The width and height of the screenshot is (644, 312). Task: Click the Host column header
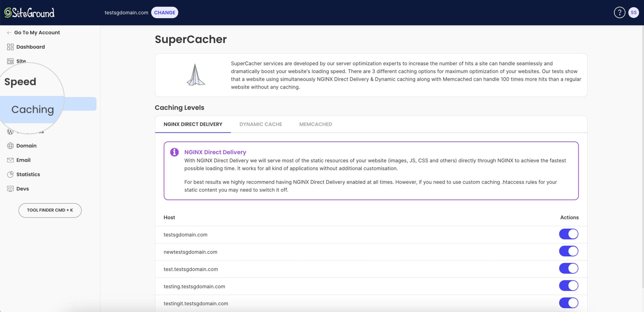[169, 217]
